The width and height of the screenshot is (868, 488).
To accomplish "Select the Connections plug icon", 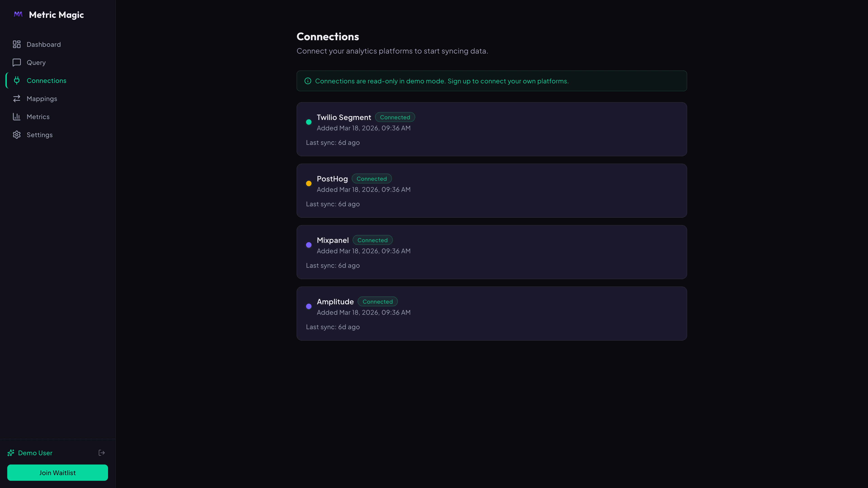I will point(17,80).
